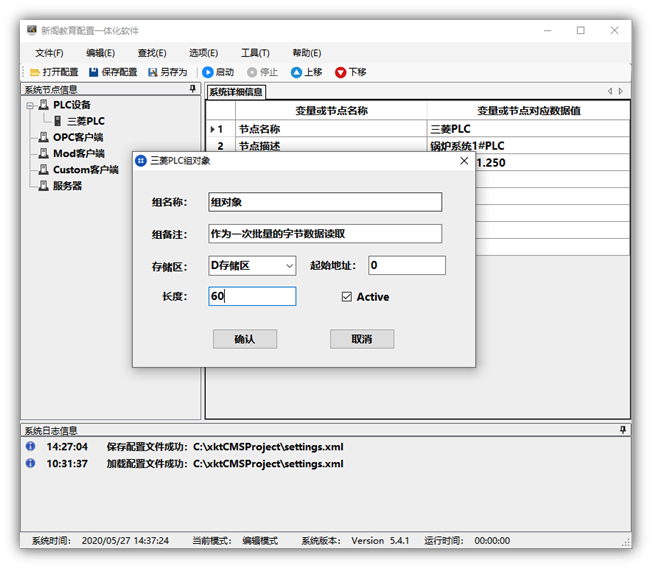
Task: Click the 锅炉系统1#PLC value cell
Action: (528, 145)
